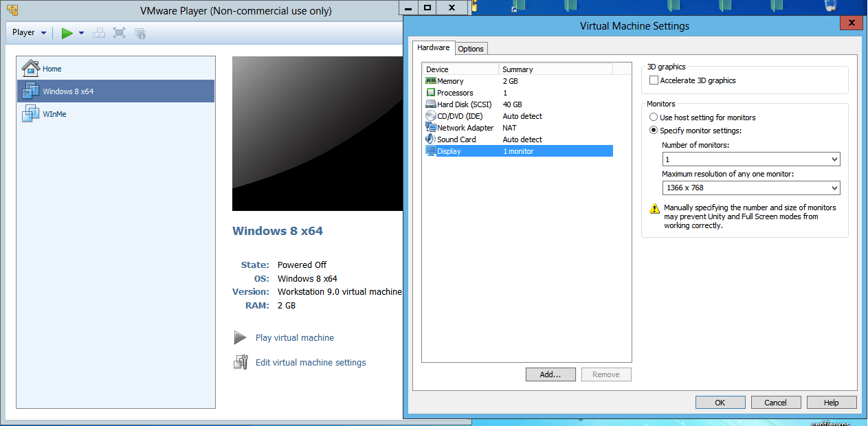Select the Hard Disk (SCSI) device icon

pos(431,104)
